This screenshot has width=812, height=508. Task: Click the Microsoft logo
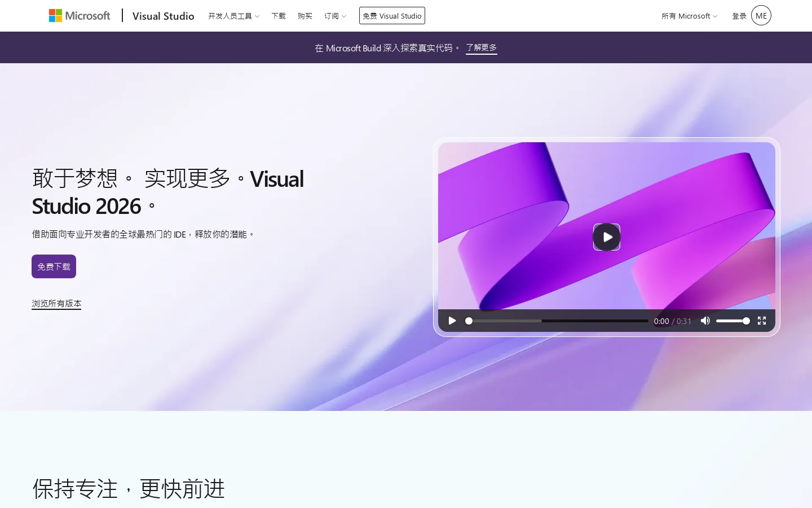click(x=80, y=16)
